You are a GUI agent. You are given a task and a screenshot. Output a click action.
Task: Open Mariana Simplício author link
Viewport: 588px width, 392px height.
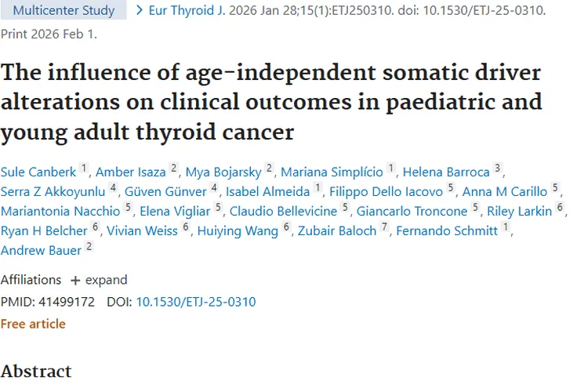pyautogui.click(x=331, y=172)
